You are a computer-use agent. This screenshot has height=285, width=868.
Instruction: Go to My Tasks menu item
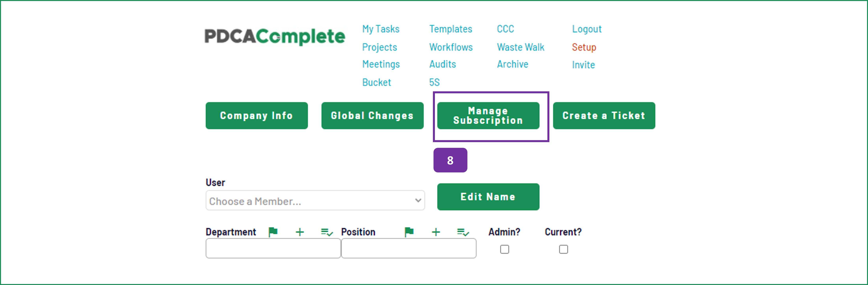pyautogui.click(x=381, y=29)
